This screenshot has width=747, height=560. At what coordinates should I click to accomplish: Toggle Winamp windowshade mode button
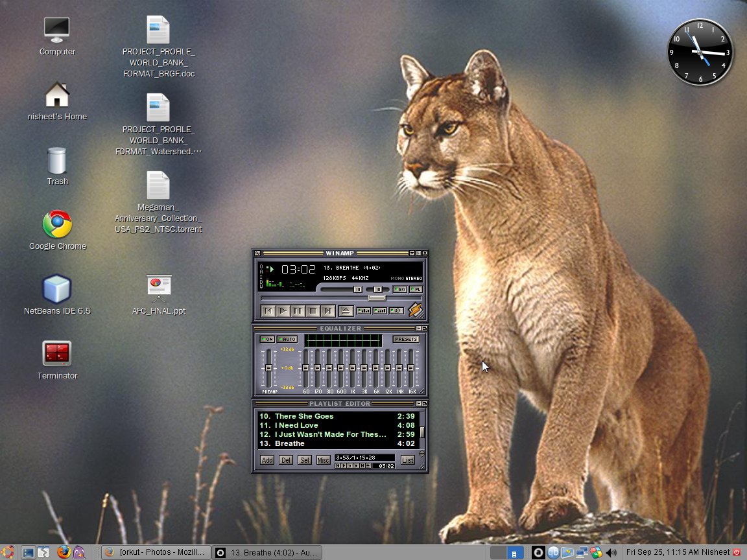coord(418,253)
